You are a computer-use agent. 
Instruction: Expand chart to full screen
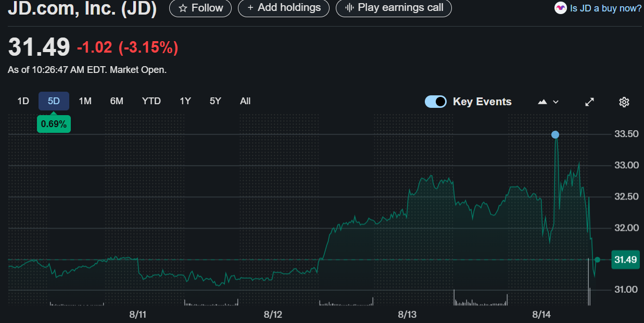pos(589,102)
